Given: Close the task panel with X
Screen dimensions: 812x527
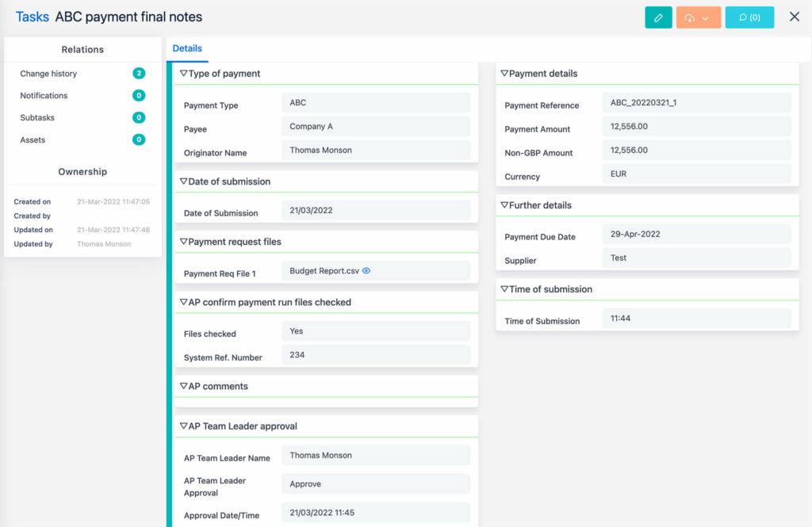Looking at the screenshot, I should (x=794, y=17).
